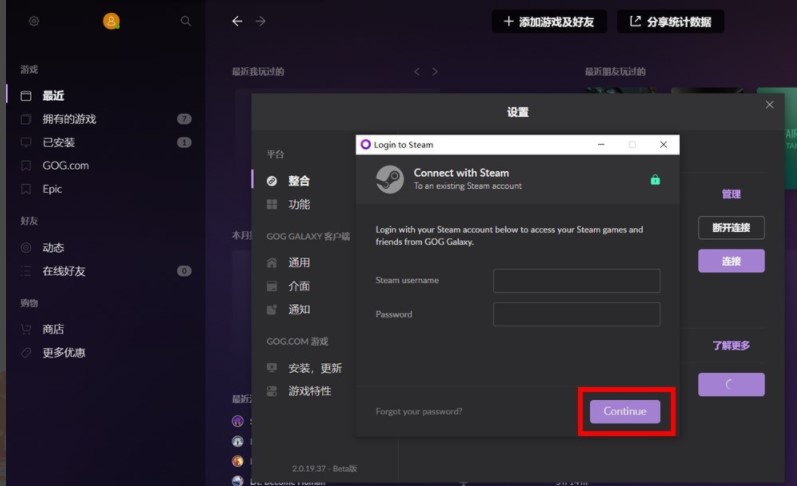The image size is (797, 486).
Task: Open 动态 under friends
Action: pos(53,248)
